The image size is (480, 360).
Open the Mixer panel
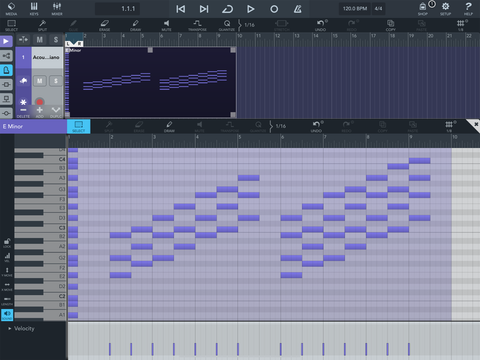point(57,9)
